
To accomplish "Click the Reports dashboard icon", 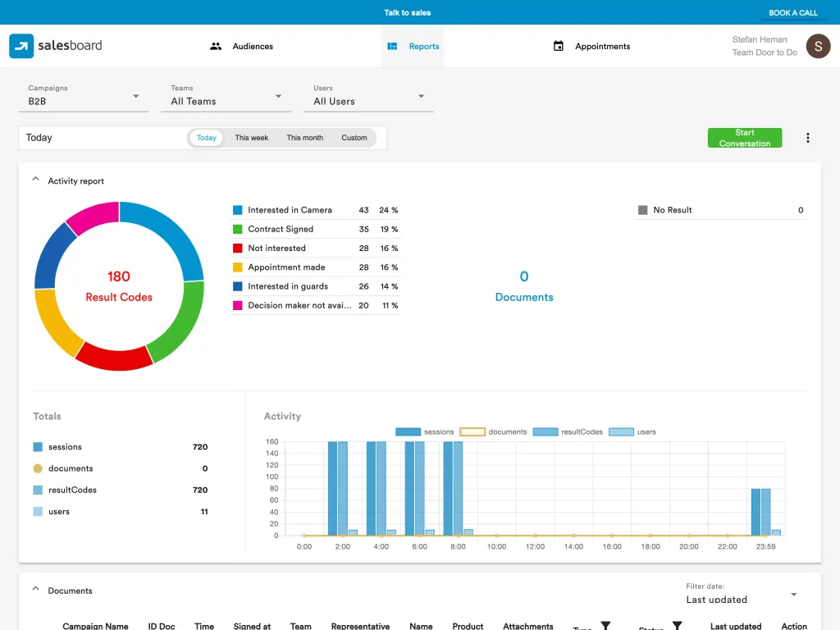I will coord(392,47).
